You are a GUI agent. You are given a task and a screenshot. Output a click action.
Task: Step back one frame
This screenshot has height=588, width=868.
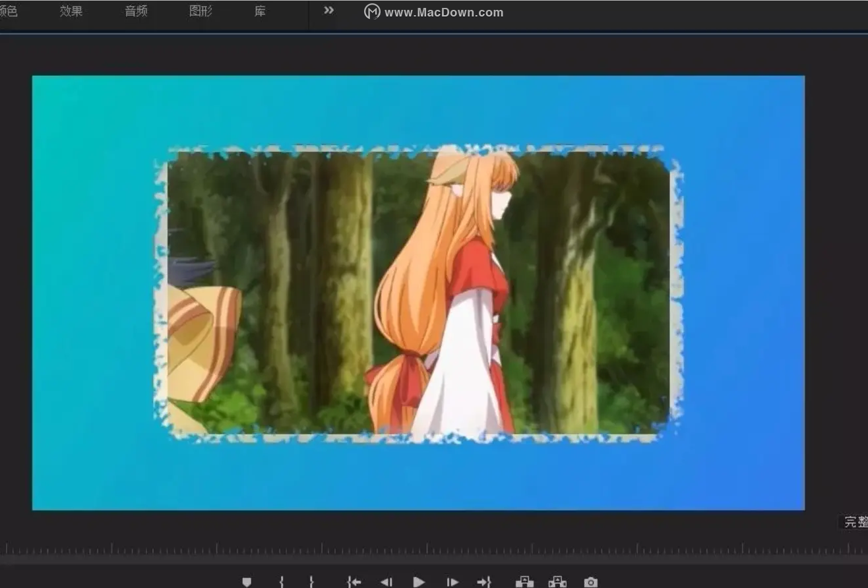pos(386,582)
